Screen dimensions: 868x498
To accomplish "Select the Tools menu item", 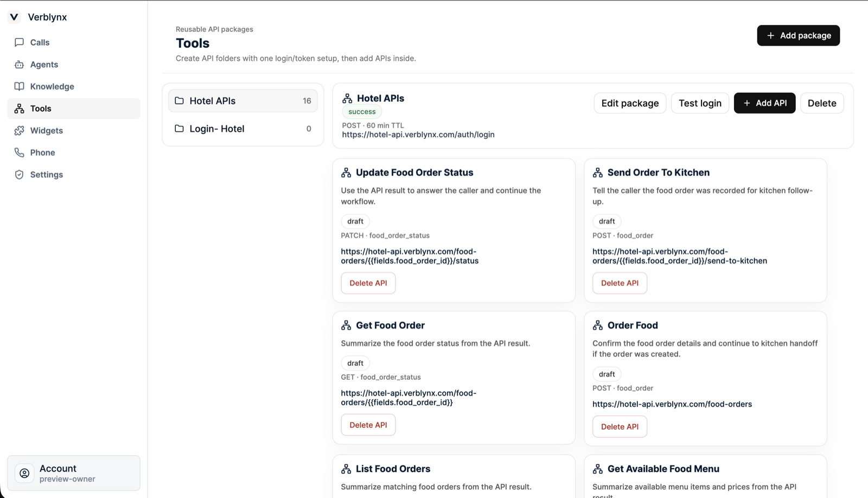I will [74, 108].
